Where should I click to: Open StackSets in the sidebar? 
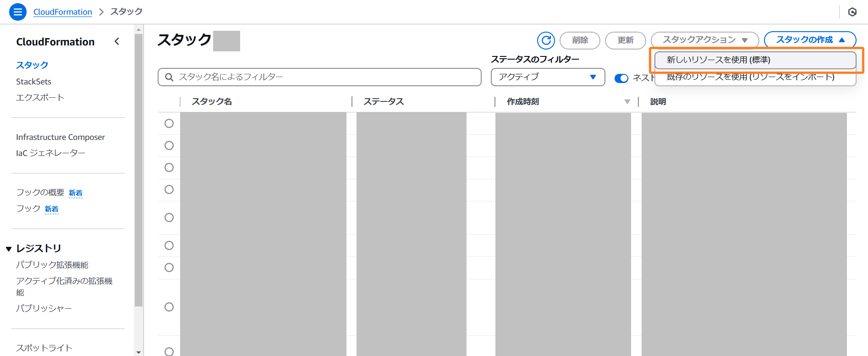(x=33, y=82)
